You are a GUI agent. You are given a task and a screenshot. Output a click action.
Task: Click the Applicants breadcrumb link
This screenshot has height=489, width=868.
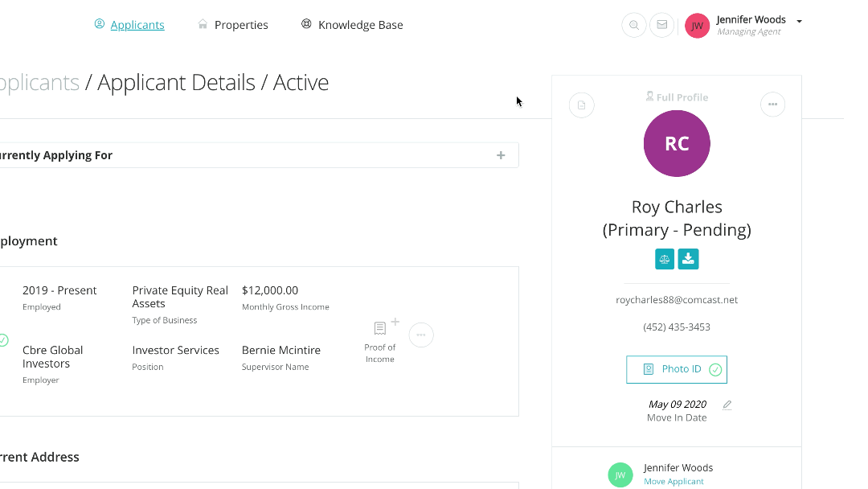click(39, 83)
